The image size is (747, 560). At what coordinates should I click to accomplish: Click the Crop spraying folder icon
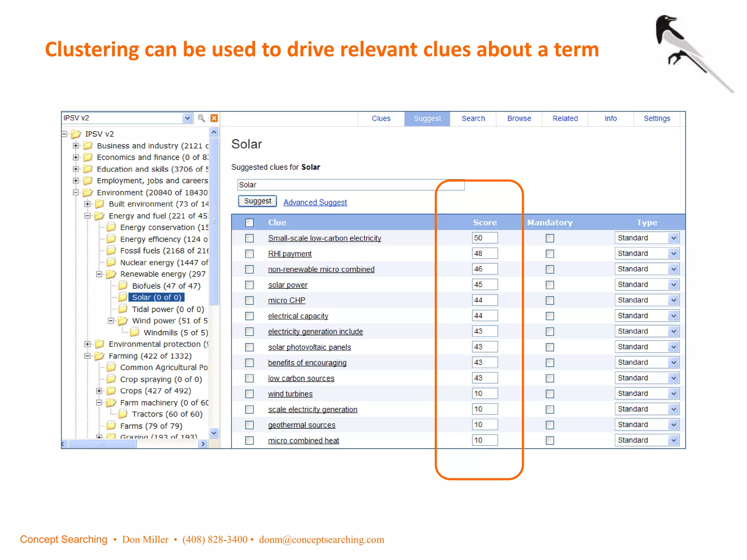(x=111, y=379)
